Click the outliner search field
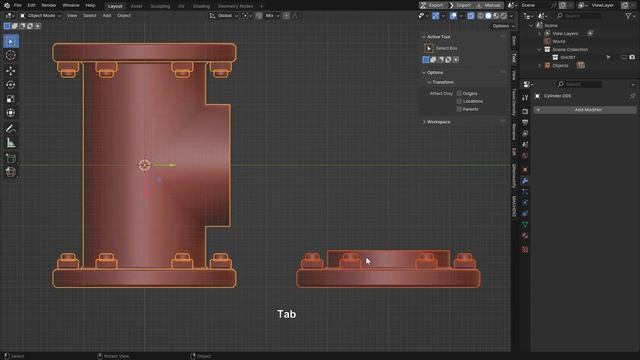Image resolution: width=640 pixels, height=360 pixels. [579, 16]
